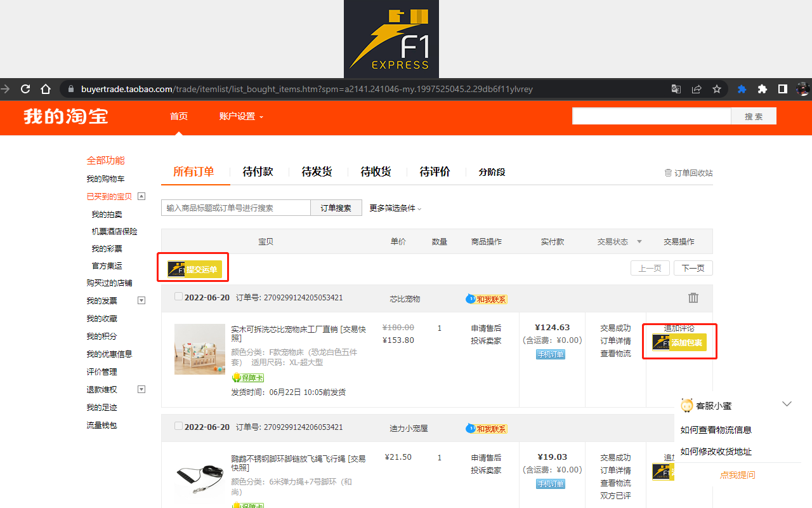Screen dimensions: 812x508
Task: Open the browser extensions puzzle icon
Action: point(763,89)
